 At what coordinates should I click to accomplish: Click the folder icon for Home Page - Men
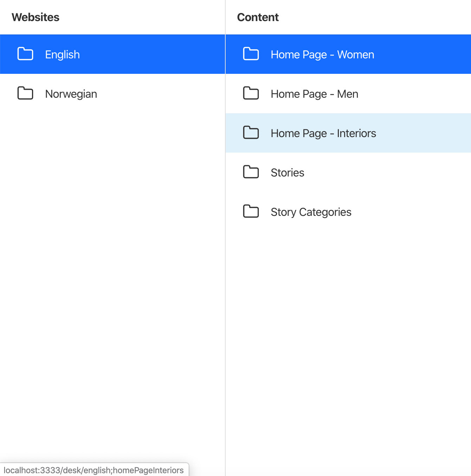251,94
